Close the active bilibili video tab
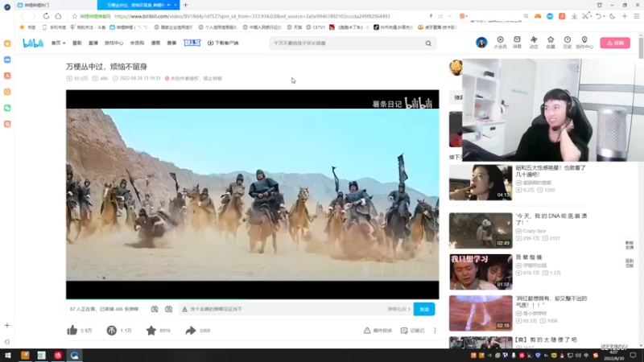644x362 pixels. [175, 5]
